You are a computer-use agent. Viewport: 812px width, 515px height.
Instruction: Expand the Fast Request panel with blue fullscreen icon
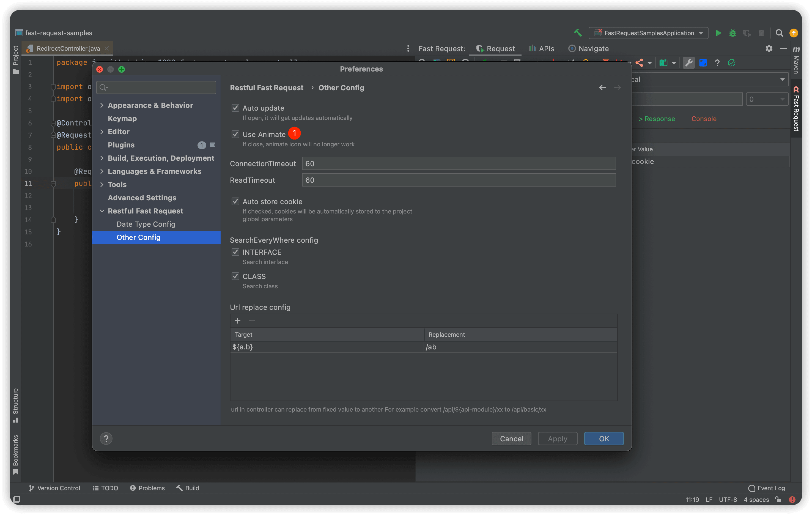pyautogui.click(x=703, y=63)
